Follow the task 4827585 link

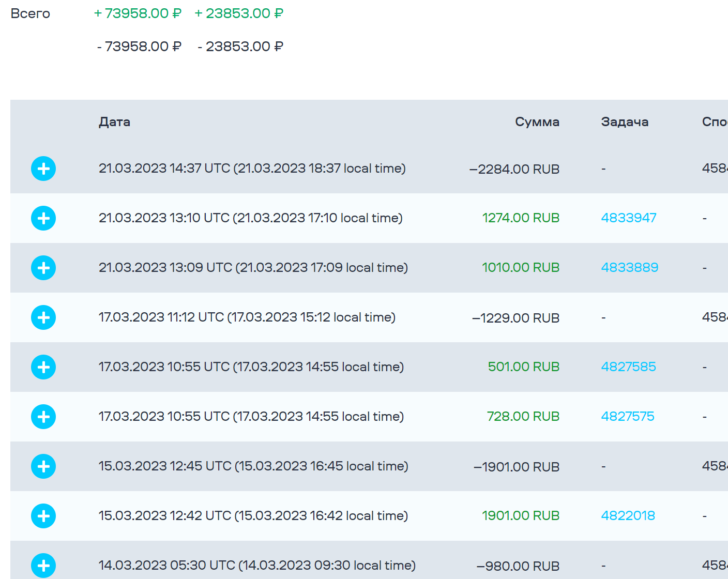point(628,367)
